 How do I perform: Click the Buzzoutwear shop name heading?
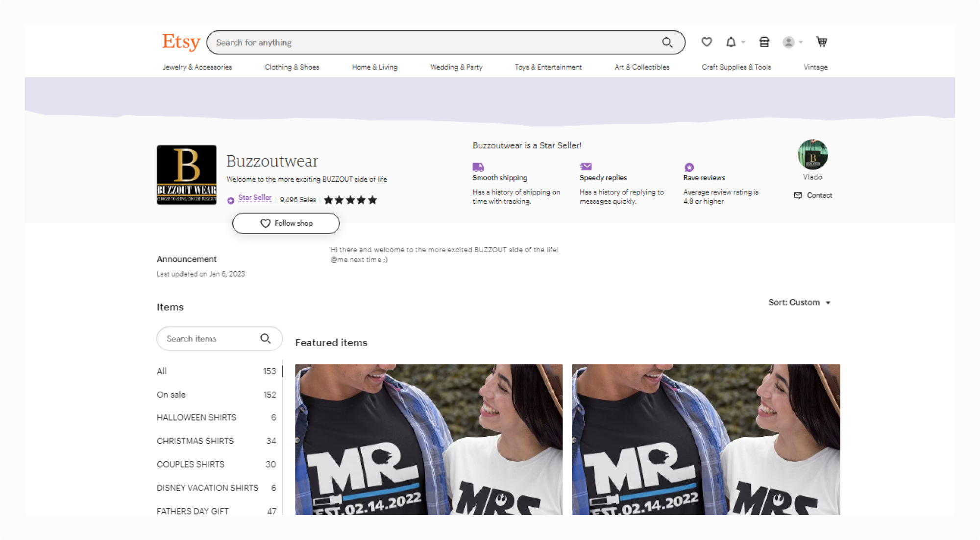[272, 161]
